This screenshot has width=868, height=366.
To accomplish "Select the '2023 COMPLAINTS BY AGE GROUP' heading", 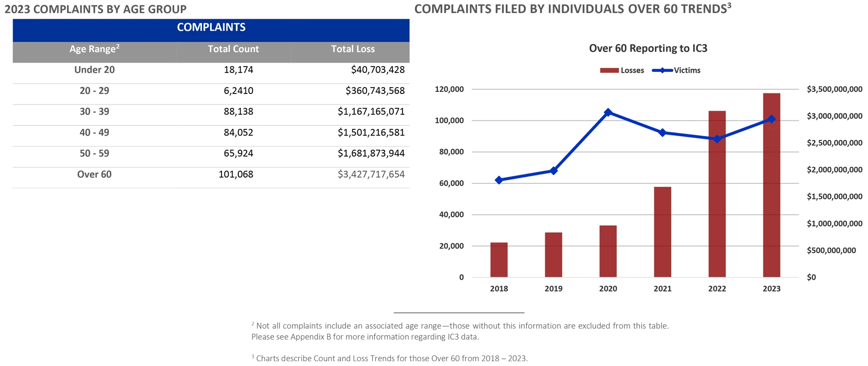I will 96,9.
